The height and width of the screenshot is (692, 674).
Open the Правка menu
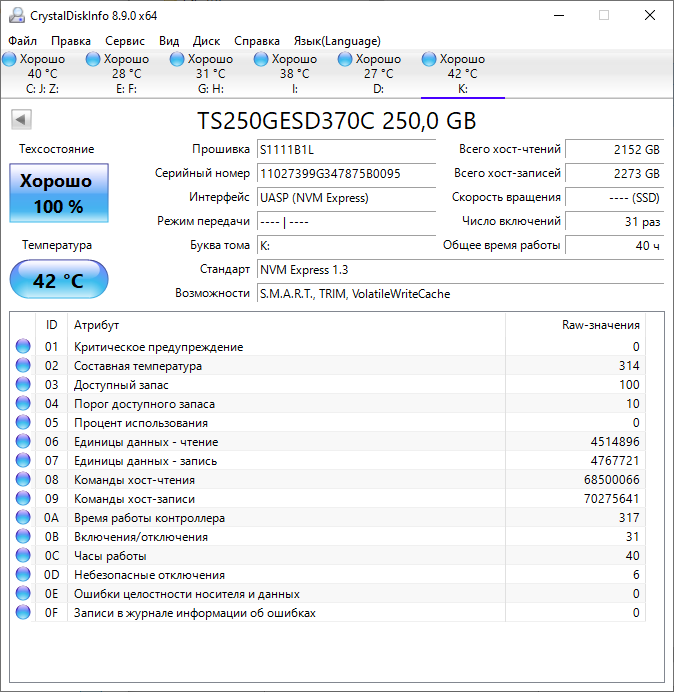click(71, 41)
